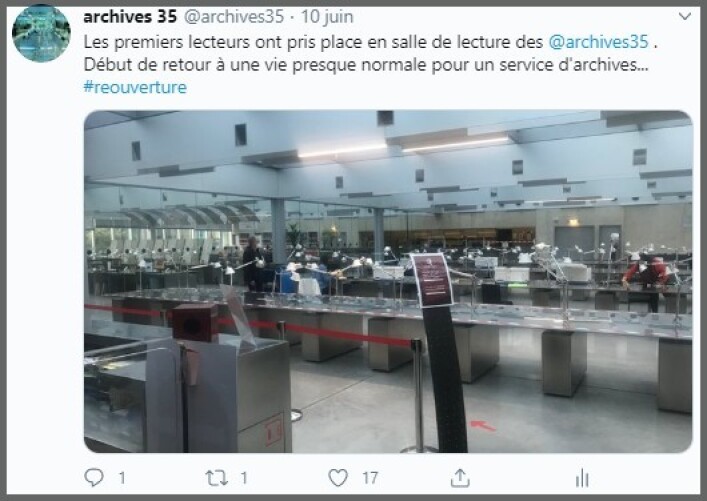This screenshot has height=501, width=707.
Task: Open the grey @archives35 handle in header
Action: click(x=234, y=17)
